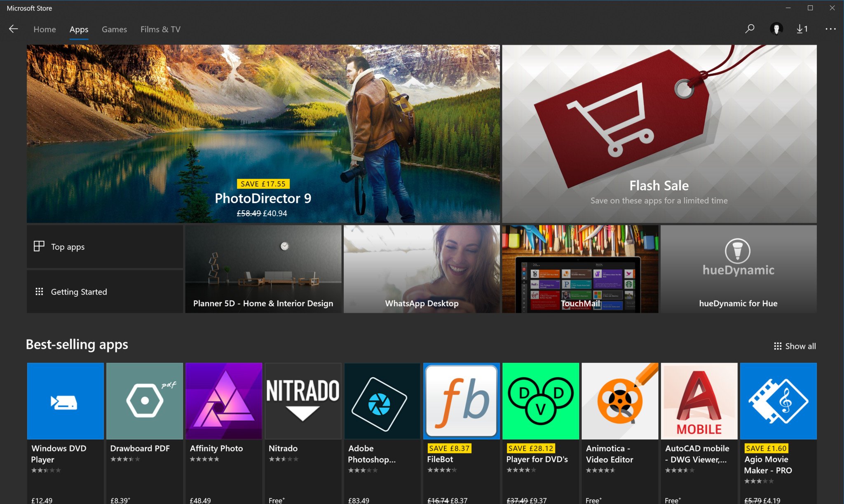Screen dimensions: 844x504
Task: Click the Getting Started section
Action: coord(105,291)
